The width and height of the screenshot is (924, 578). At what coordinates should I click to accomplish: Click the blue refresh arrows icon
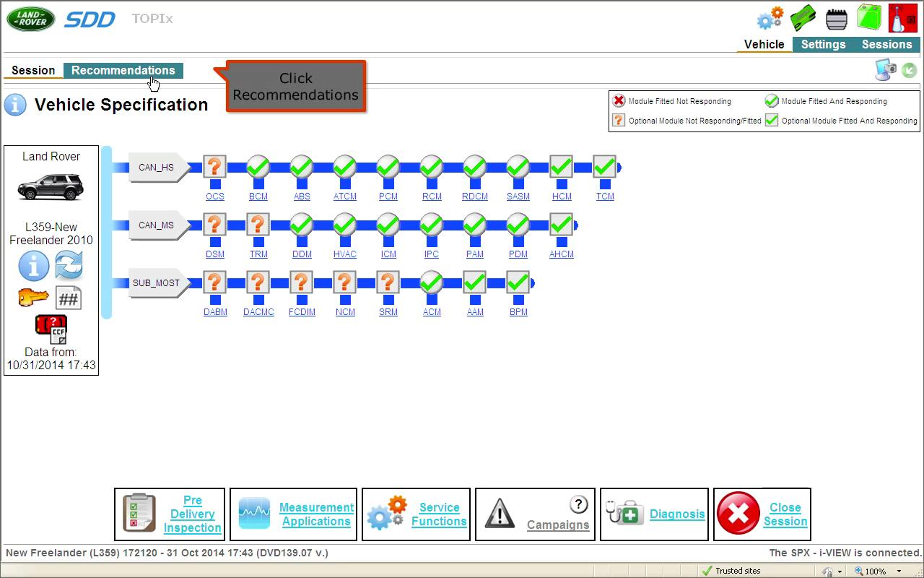coord(69,266)
